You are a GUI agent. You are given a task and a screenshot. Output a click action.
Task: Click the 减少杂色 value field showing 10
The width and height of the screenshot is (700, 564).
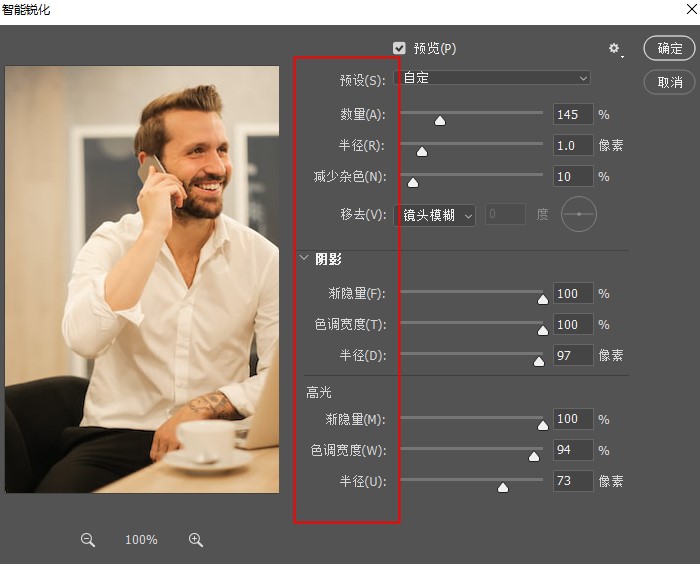(573, 176)
